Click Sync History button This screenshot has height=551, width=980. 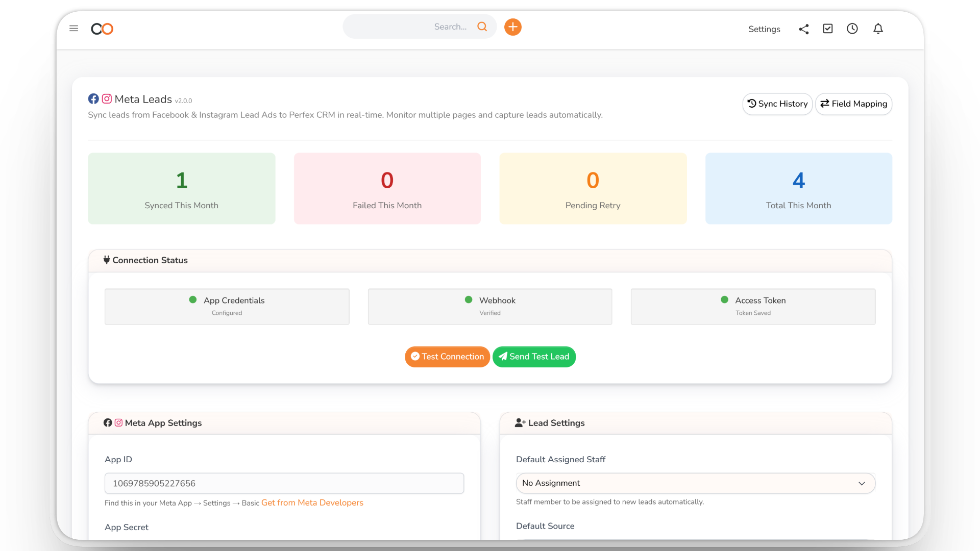pos(777,104)
